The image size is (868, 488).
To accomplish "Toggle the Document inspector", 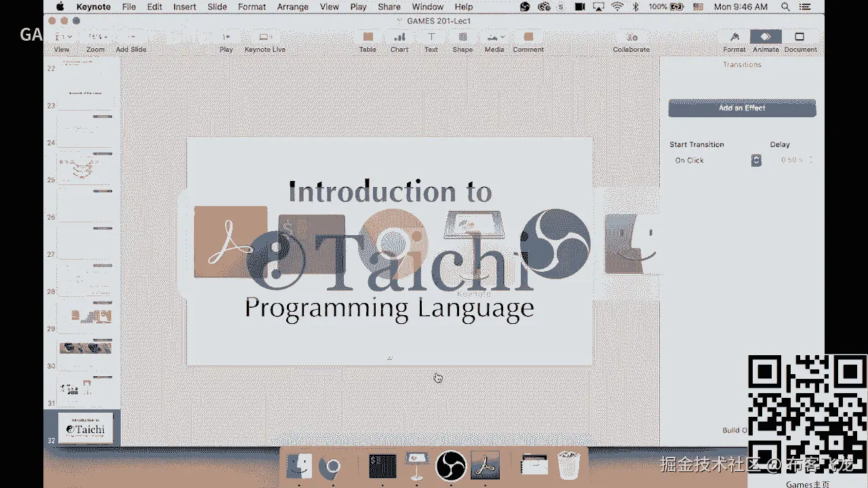I will point(800,41).
